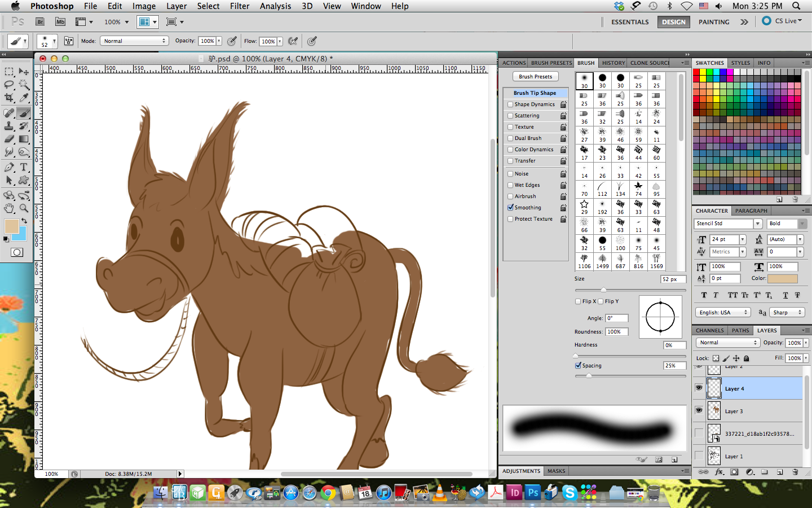This screenshot has width=812, height=508.
Task: Open the Stencil Std font family dropdown
Action: [x=758, y=224]
